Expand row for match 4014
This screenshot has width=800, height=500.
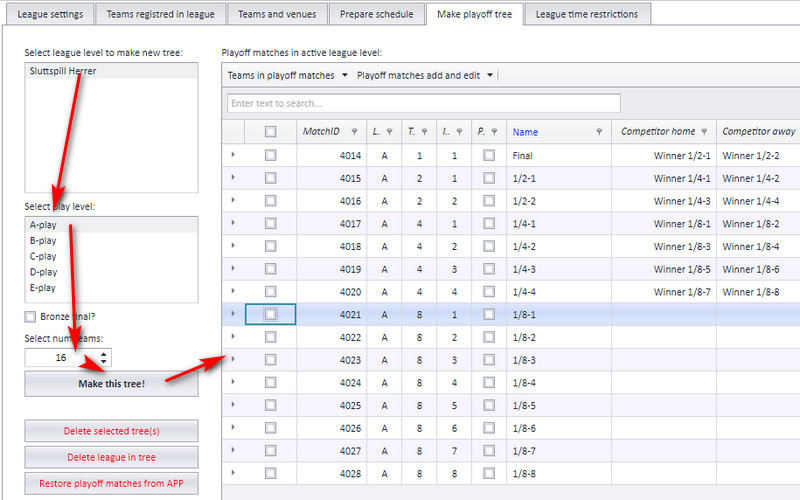coord(233,154)
